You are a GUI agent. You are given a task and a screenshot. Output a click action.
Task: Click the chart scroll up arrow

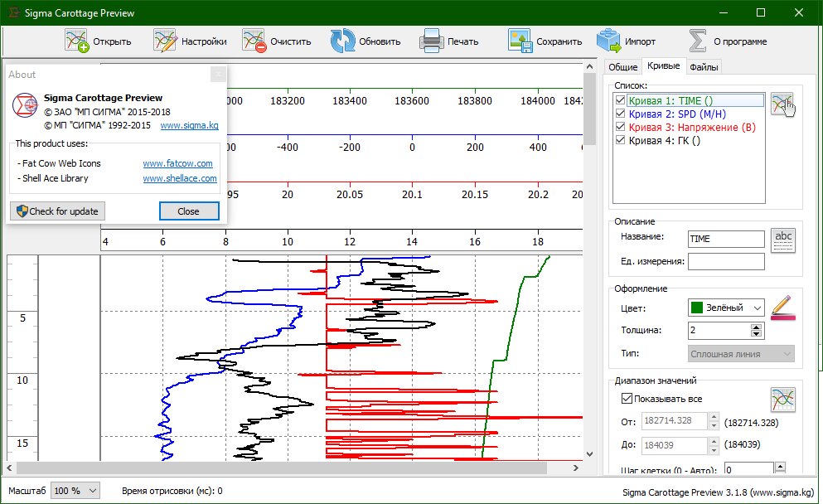(x=590, y=66)
